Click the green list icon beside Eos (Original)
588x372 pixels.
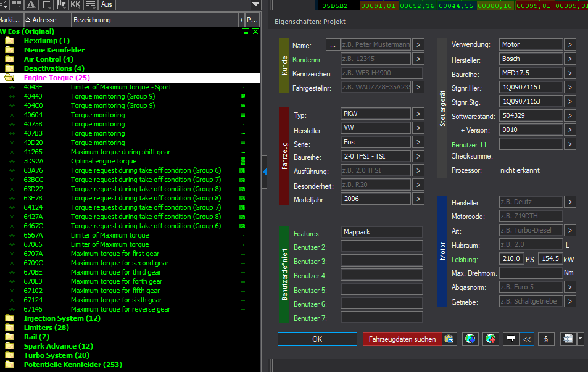point(246,31)
